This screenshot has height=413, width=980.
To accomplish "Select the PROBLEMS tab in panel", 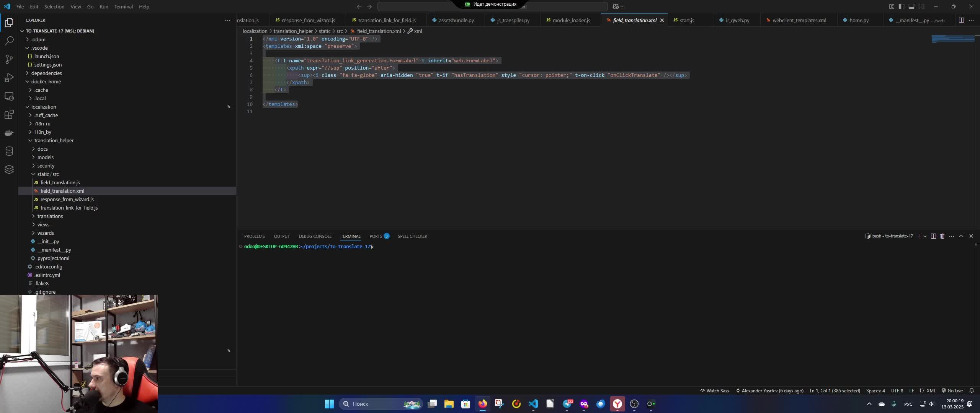I will 254,236.
